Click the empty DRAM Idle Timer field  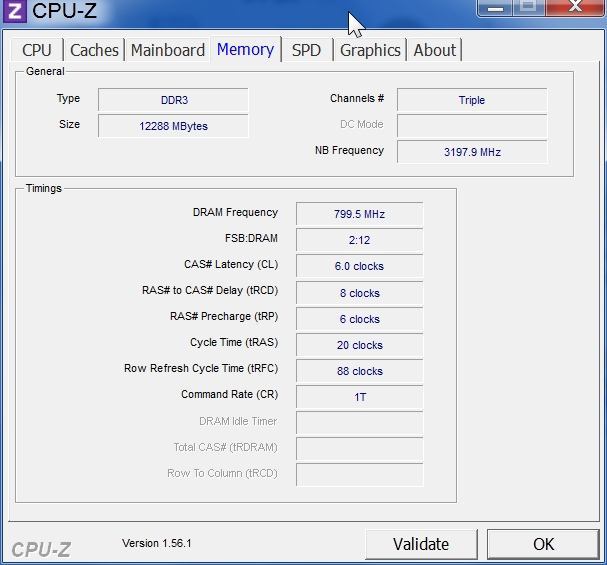[360, 423]
